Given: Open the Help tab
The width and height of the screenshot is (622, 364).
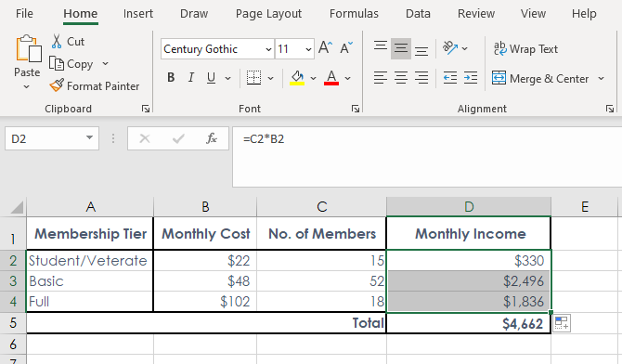Looking at the screenshot, I should point(584,14).
